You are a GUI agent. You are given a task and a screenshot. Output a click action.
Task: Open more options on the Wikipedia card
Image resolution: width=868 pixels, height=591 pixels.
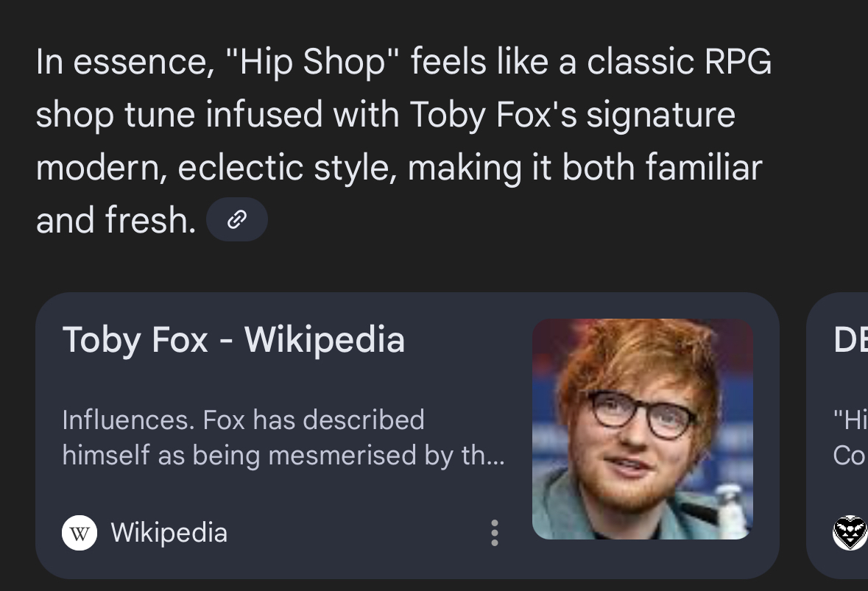494,533
